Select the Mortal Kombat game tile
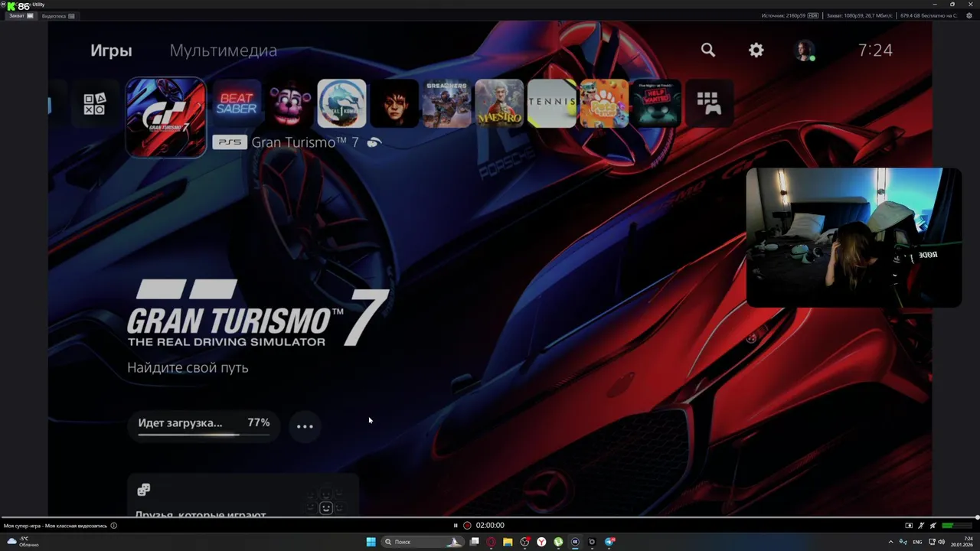 [341, 103]
